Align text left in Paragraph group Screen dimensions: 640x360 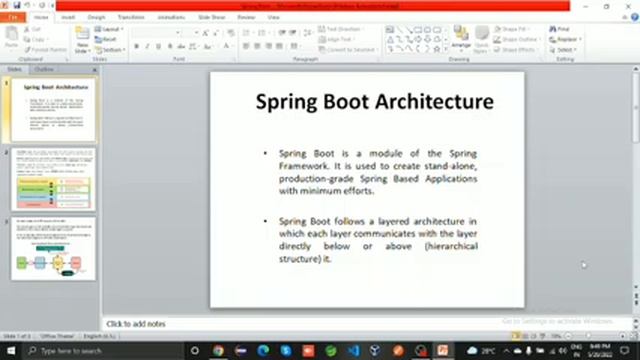pos(246,46)
